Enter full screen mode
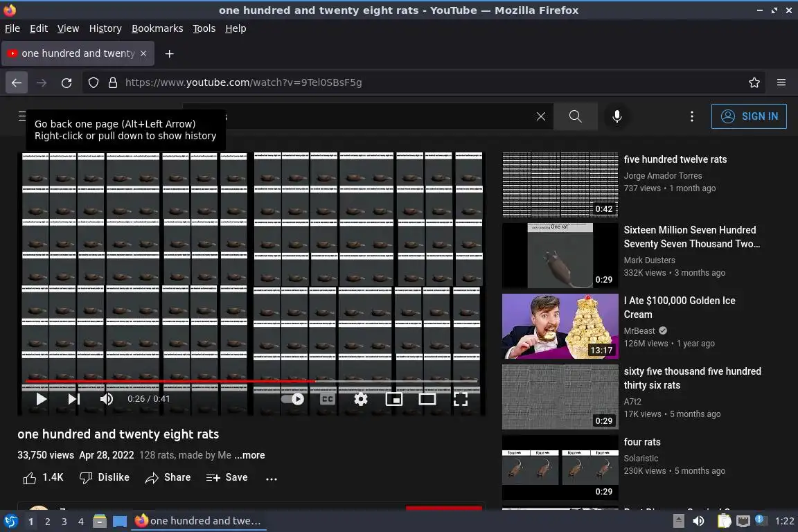Image resolution: width=798 pixels, height=532 pixels. click(461, 399)
